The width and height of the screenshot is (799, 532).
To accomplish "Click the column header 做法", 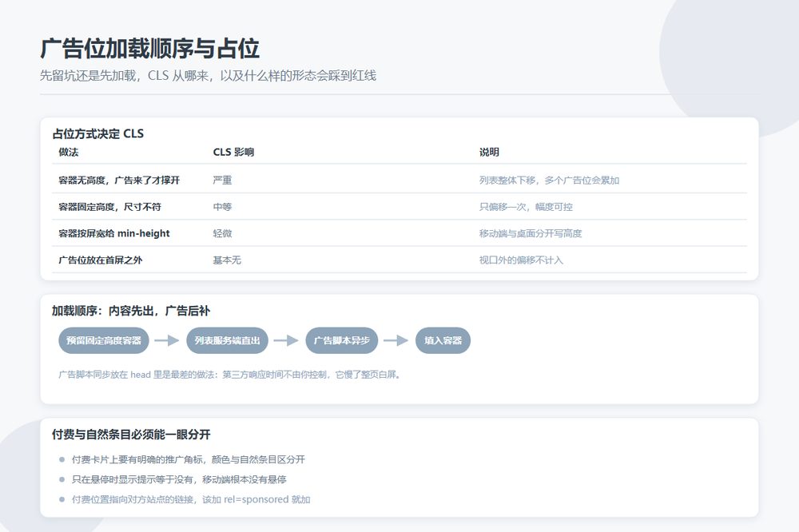I will 68,152.
